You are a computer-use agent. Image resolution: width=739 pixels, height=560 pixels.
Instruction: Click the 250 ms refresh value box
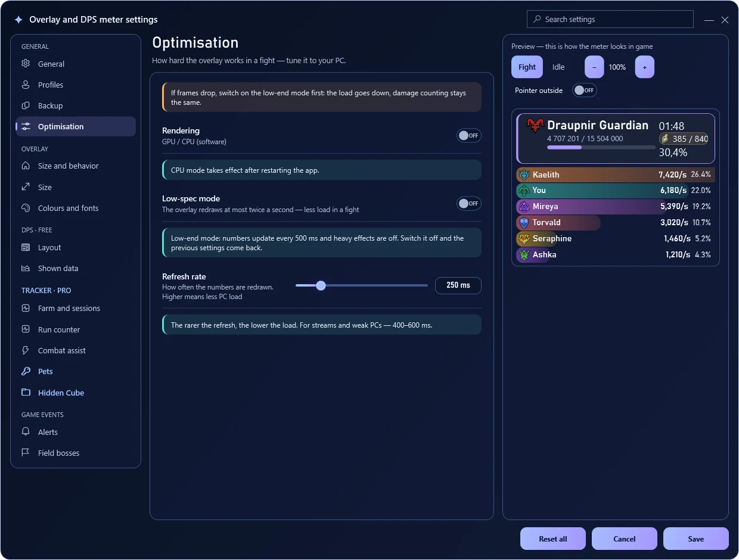[x=458, y=285]
